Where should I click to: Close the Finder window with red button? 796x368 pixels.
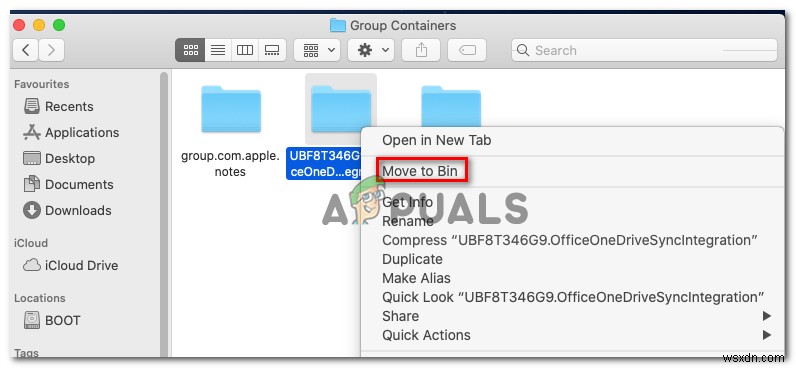tap(19, 25)
